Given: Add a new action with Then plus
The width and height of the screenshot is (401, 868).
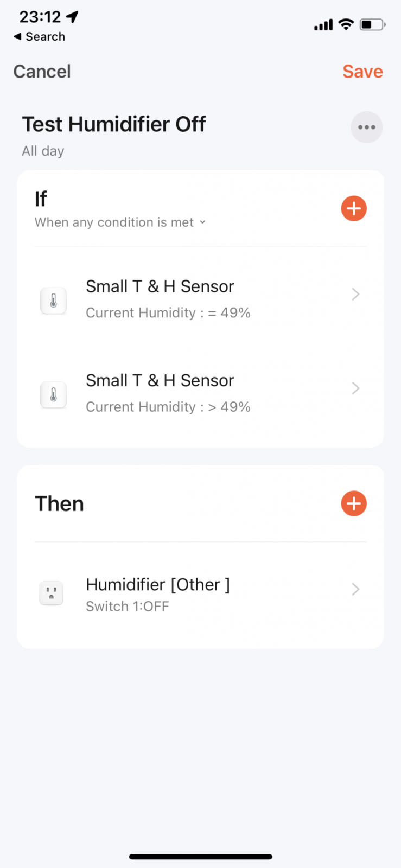Looking at the screenshot, I should click(354, 503).
